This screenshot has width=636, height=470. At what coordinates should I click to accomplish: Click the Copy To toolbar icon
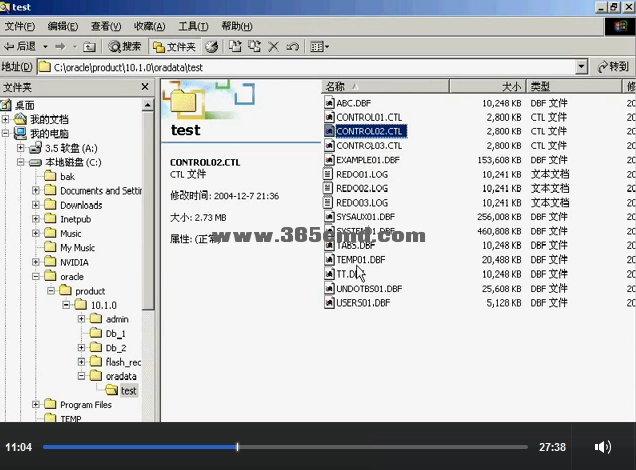[254, 47]
